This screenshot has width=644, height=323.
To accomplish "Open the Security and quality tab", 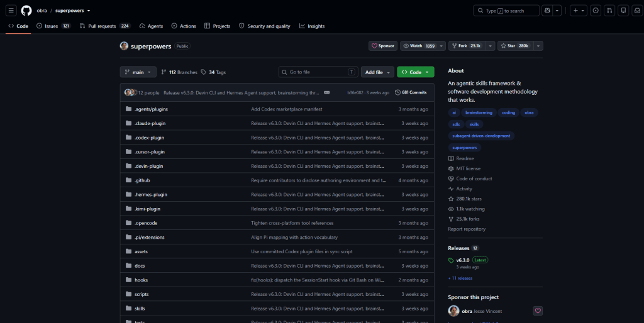I will (265, 26).
